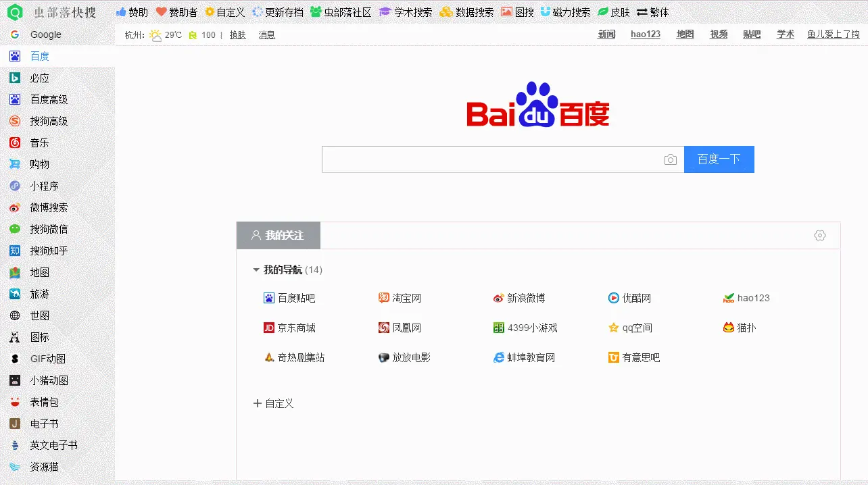The image size is (868, 485).
Task: Open 学术搜索 toolbar item
Action: [406, 12]
